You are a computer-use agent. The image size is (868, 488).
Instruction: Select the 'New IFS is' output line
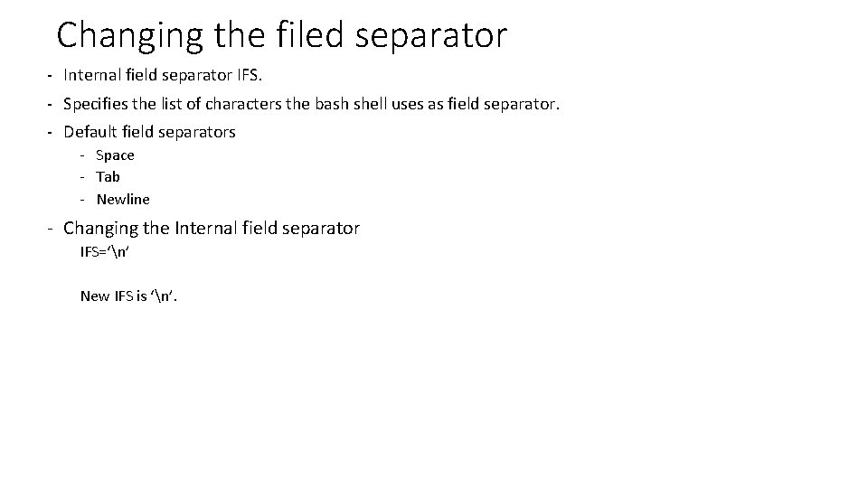pyautogui.click(x=129, y=296)
